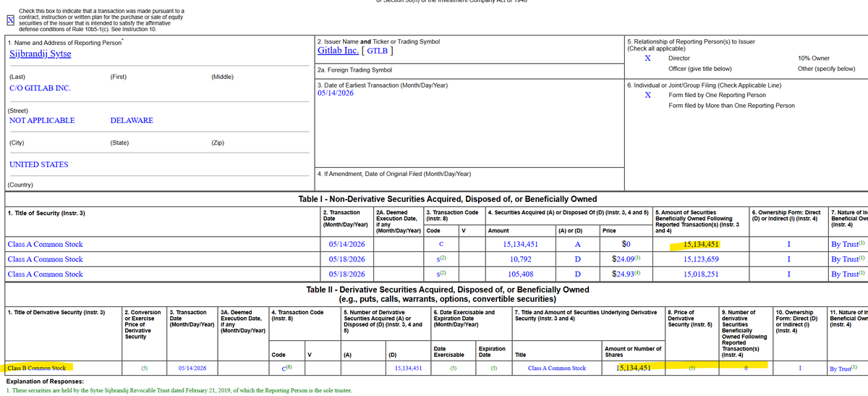Click ownership form I in the 15,123,659 row
This screenshot has width=868, height=396.
point(788,259)
